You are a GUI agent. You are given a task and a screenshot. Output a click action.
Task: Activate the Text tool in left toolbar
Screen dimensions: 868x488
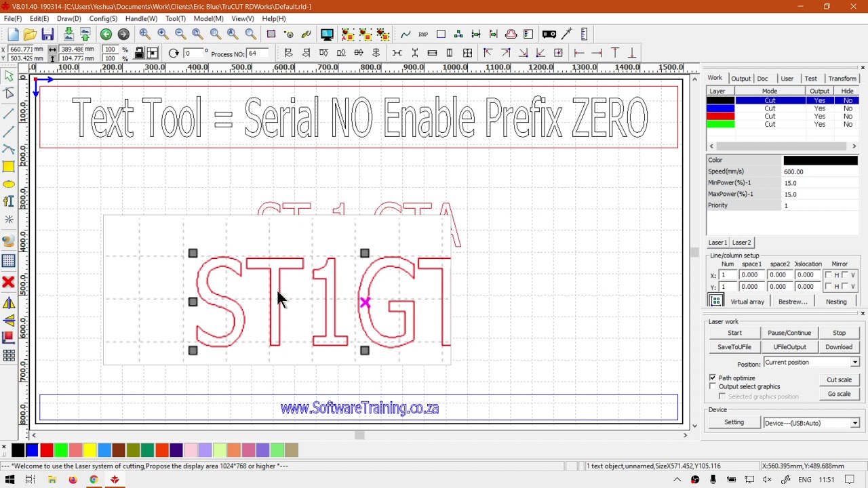(x=9, y=201)
